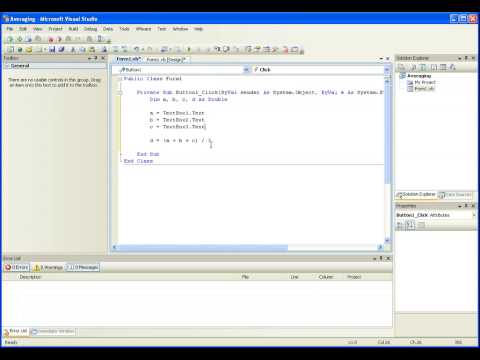Toggle the 0 Errors filter button
Viewport: 480px width, 360px height.
click(x=17, y=267)
